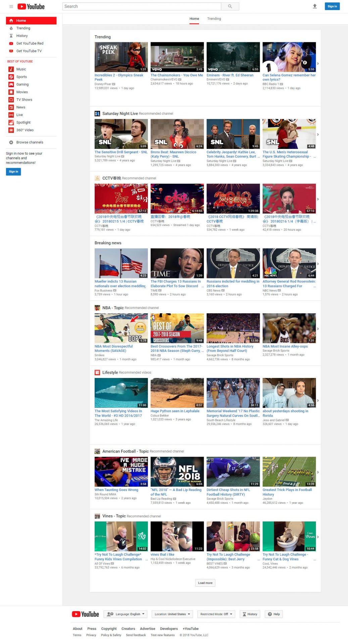The width and height of the screenshot is (348, 644).
Task: Click the News icon in sidebar
Action: pyautogui.click(x=11, y=107)
